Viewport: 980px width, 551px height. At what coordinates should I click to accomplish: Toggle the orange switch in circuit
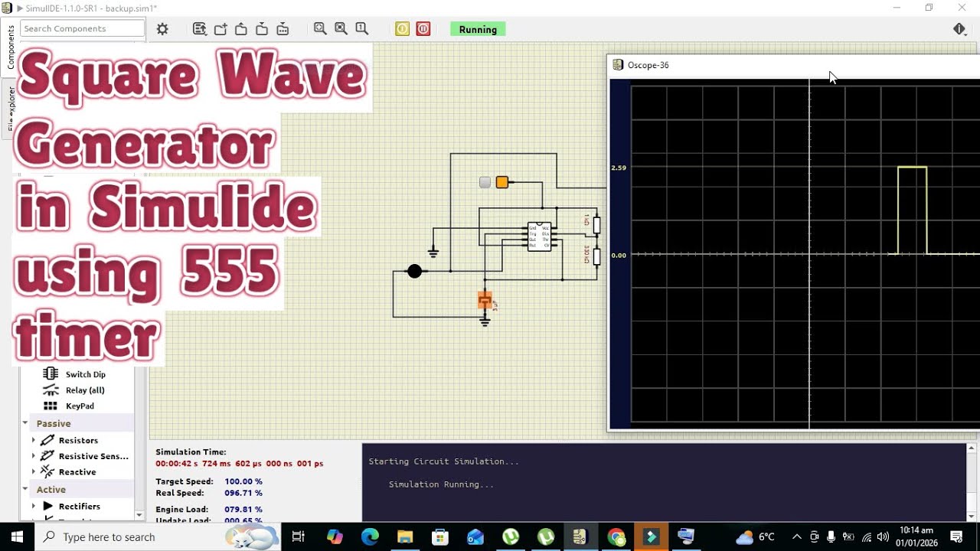[x=502, y=182]
